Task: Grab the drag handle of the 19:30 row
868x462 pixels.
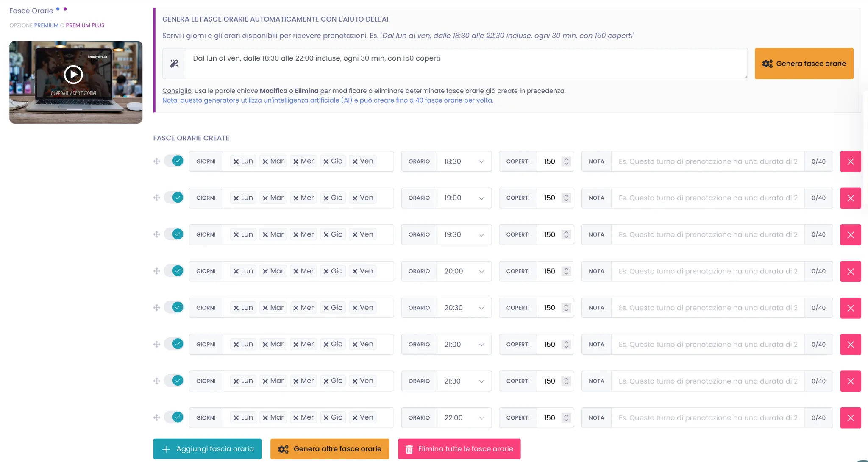Action: tap(157, 234)
